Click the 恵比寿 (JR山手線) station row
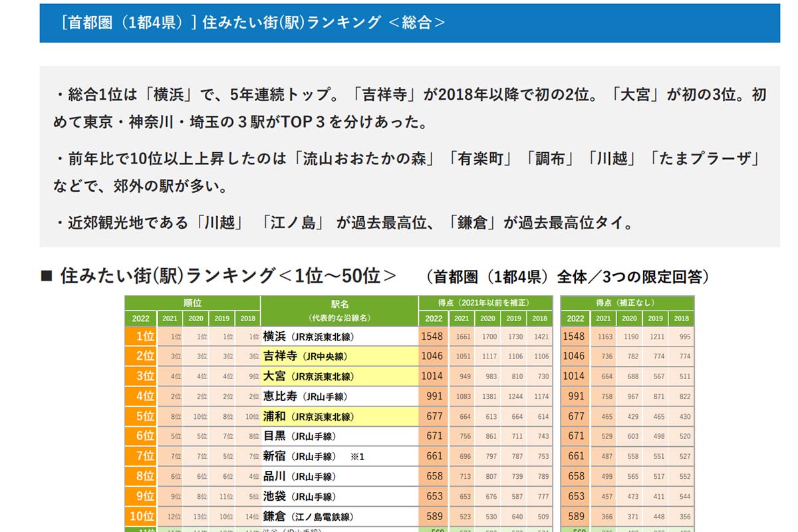 coord(339,396)
